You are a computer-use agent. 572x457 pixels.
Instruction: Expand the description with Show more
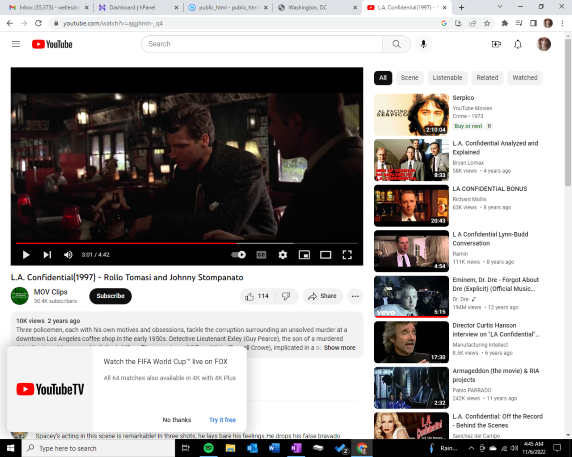point(339,348)
